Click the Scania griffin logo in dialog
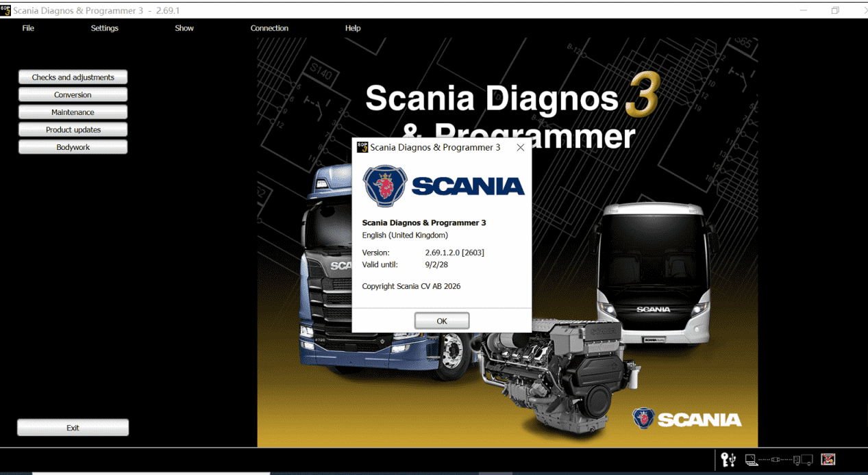 coord(386,185)
